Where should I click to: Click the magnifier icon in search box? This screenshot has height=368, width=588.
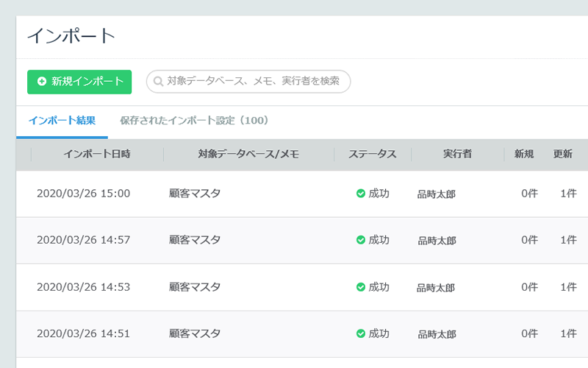click(158, 81)
